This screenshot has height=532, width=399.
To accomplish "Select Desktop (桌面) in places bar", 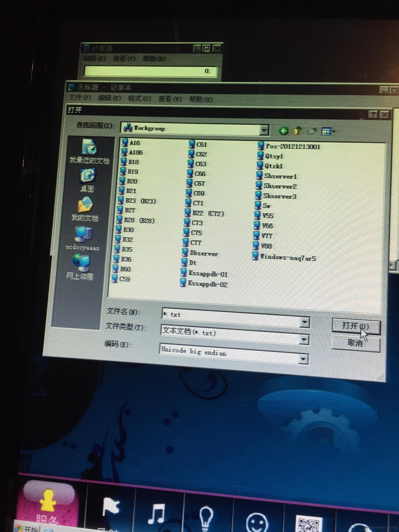I will 88,180.
